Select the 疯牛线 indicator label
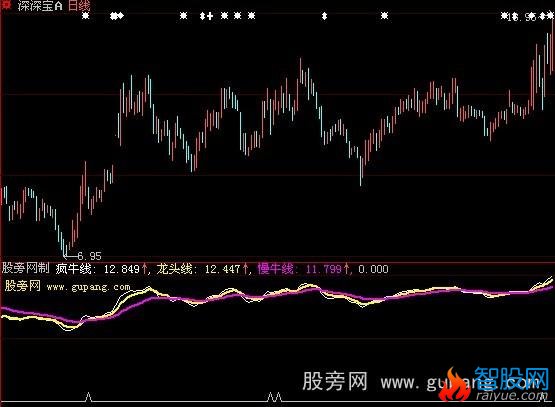 75,269
